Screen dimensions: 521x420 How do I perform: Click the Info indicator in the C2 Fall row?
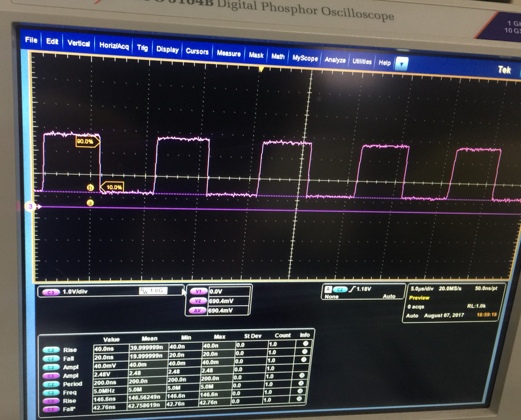coord(305,351)
